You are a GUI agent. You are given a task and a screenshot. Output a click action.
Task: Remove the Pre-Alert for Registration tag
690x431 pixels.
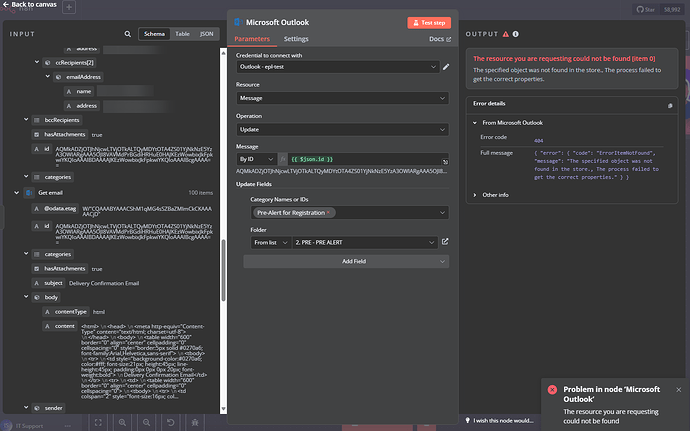tap(328, 212)
